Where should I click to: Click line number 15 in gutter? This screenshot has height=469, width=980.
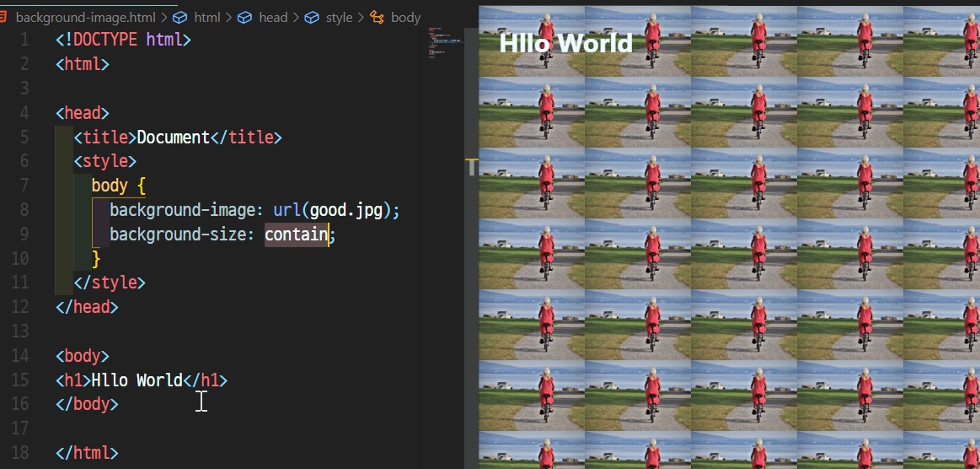click(x=20, y=380)
